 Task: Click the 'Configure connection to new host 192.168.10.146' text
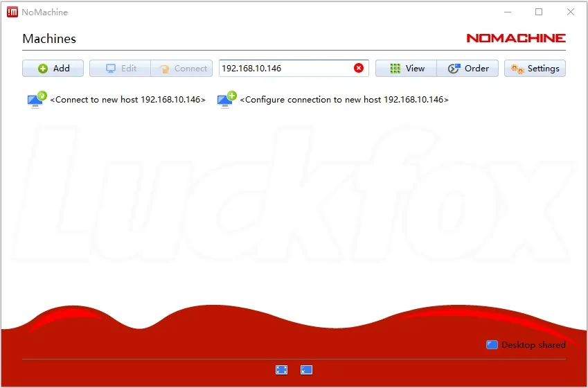[344, 100]
